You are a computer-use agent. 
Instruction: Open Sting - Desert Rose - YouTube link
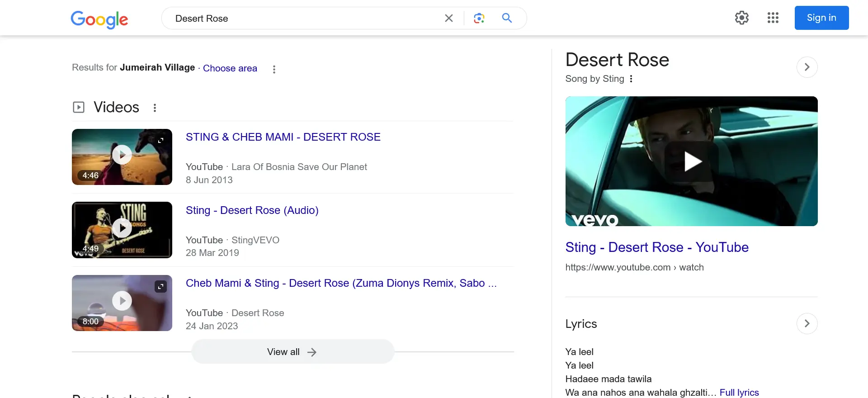pos(656,247)
